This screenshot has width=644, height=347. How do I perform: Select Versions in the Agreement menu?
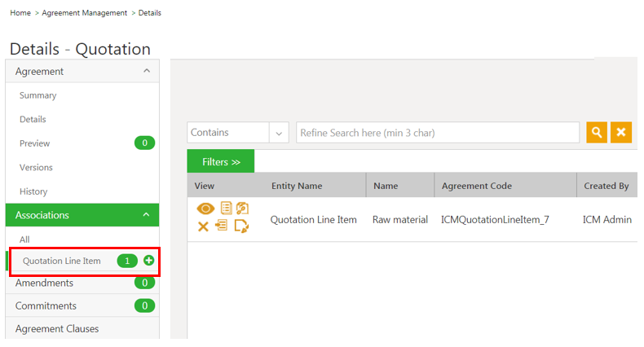36,167
